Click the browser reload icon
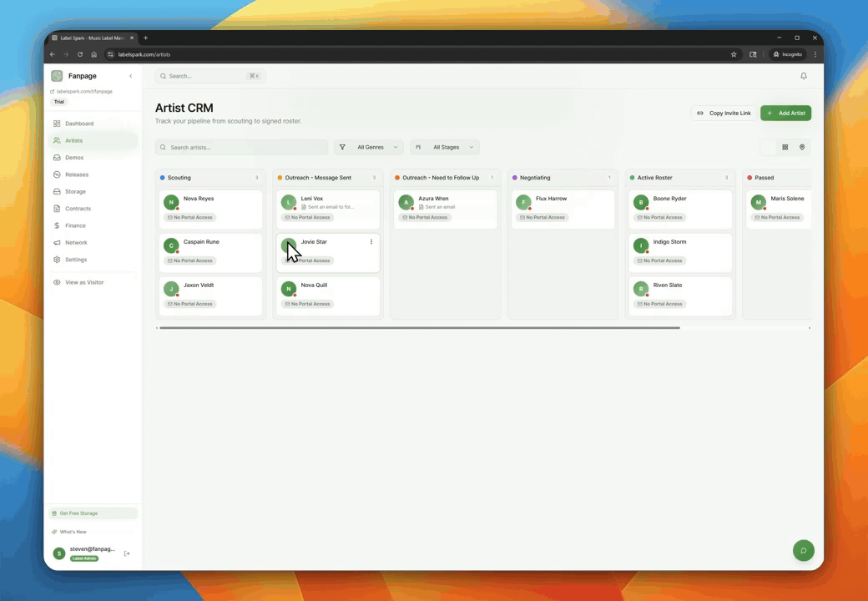The width and height of the screenshot is (868, 601). (x=80, y=54)
